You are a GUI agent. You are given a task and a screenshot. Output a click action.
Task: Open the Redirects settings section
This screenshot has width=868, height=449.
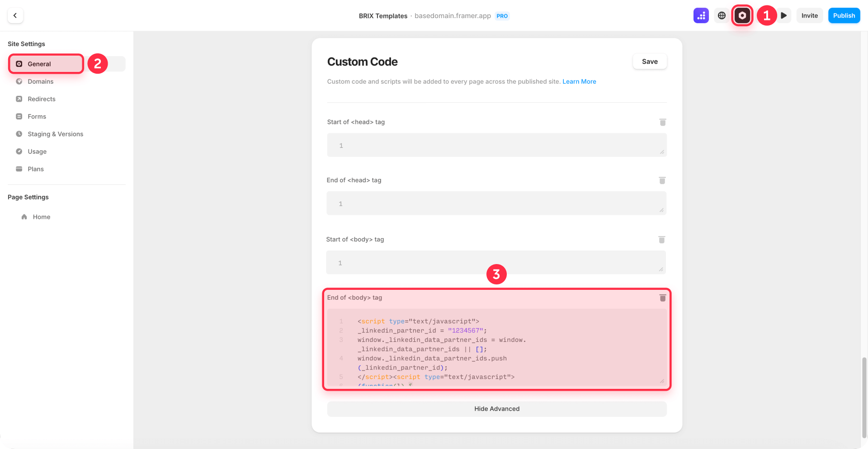point(41,99)
